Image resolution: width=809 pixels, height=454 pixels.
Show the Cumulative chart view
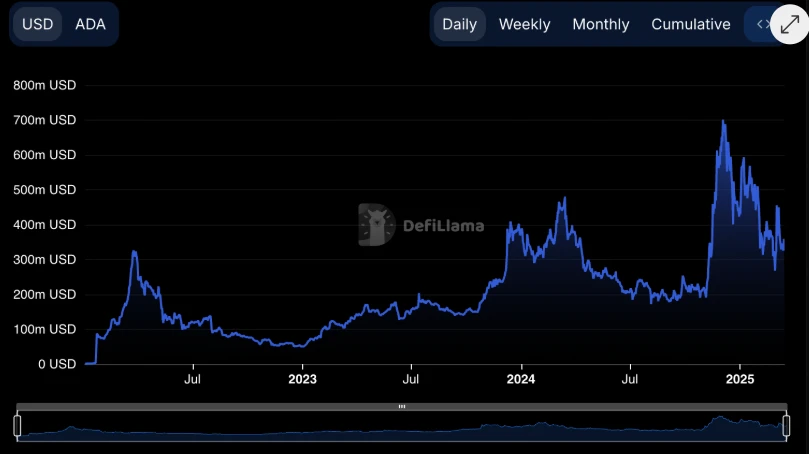[x=690, y=24]
